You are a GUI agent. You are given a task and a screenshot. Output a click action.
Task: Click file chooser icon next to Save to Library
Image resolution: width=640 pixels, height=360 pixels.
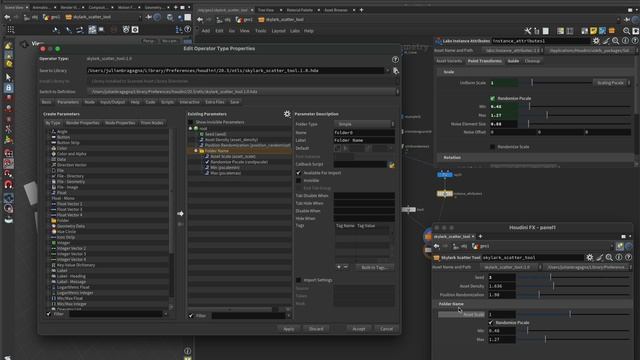(396, 71)
